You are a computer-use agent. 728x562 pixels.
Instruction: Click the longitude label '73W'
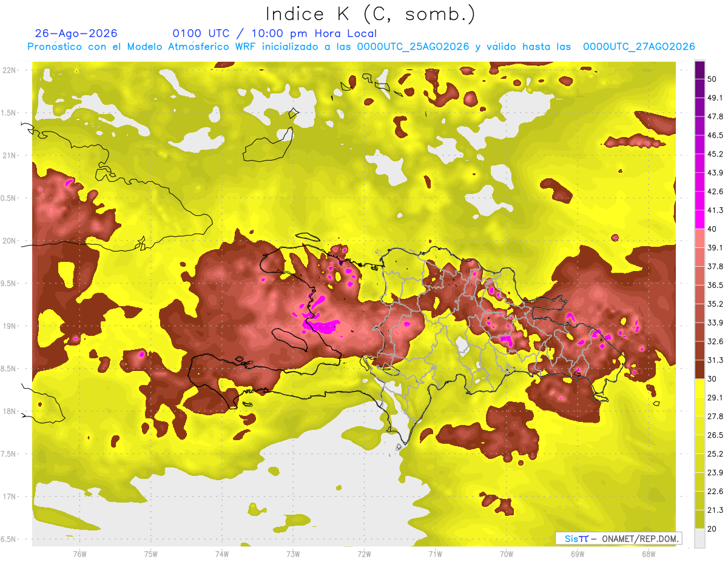point(292,554)
